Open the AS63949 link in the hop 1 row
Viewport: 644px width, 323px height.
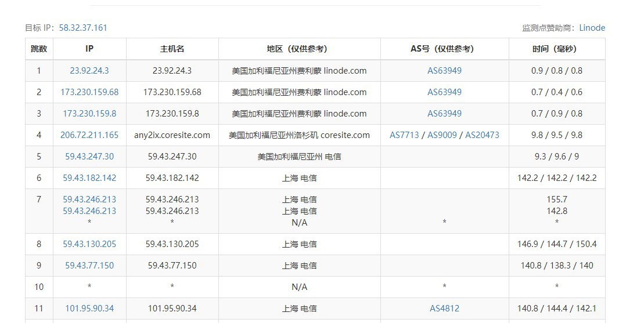coord(444,71)
